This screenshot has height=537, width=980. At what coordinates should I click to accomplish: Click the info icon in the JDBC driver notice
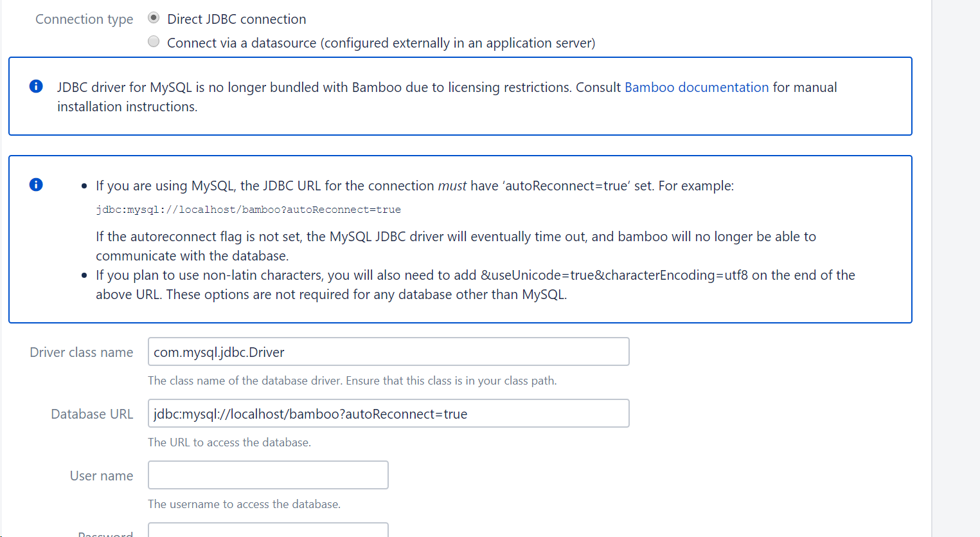point(36,86)
